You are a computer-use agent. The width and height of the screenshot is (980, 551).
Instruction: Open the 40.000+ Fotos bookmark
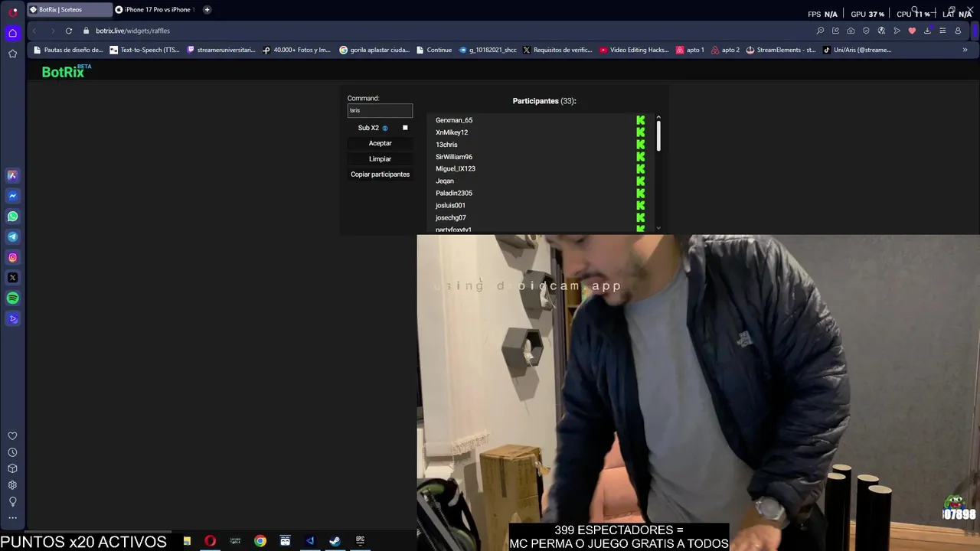tap(296, 50)
